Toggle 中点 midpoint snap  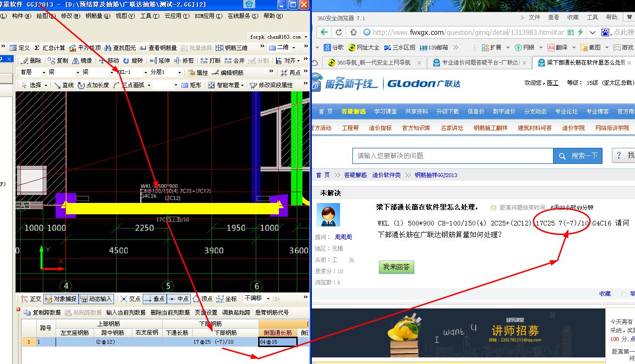pos(179,299)
